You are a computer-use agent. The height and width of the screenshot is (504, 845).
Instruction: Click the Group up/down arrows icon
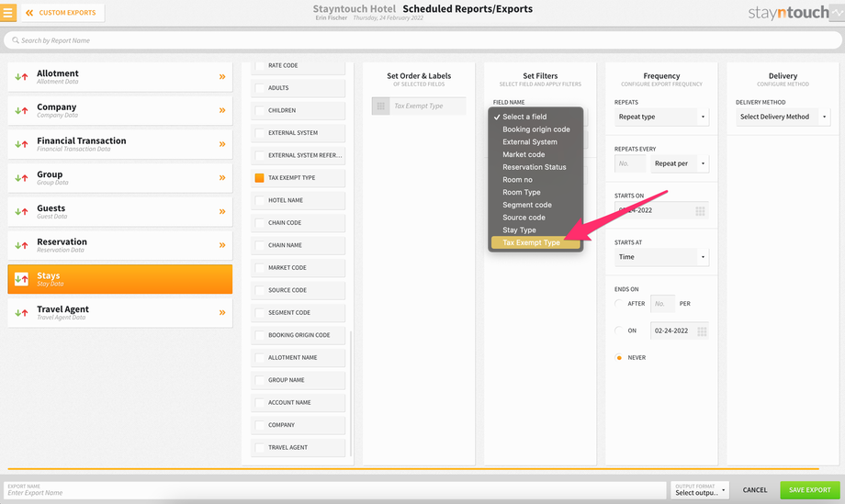pyautogui.click(x=21, y=178)
